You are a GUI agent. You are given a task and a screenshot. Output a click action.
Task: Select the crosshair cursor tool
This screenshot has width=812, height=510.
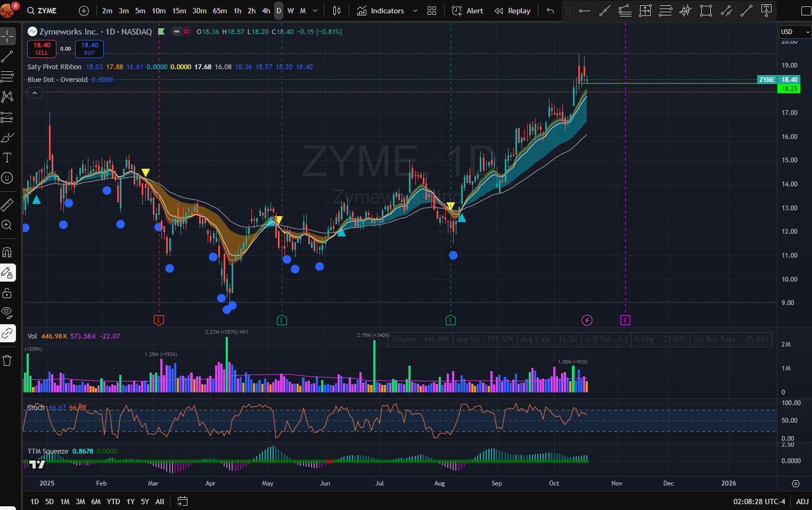[7, 36]
